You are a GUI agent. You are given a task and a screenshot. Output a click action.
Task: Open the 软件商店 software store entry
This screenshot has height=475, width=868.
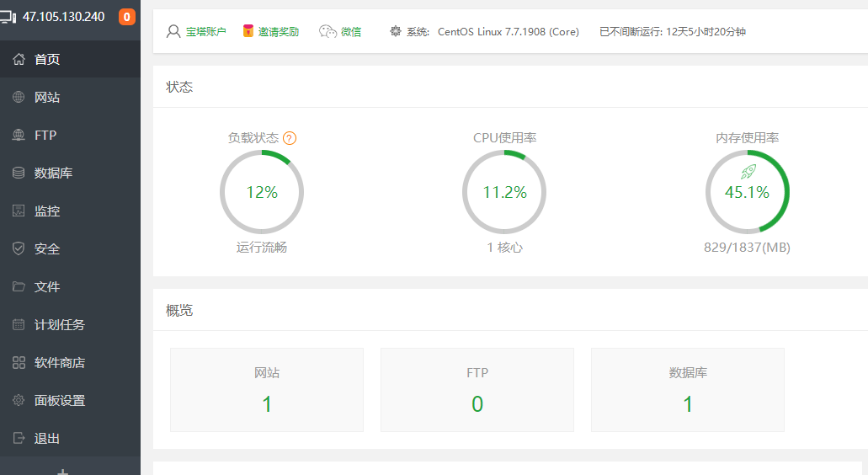pyautogui.click(x=71, y=363)
